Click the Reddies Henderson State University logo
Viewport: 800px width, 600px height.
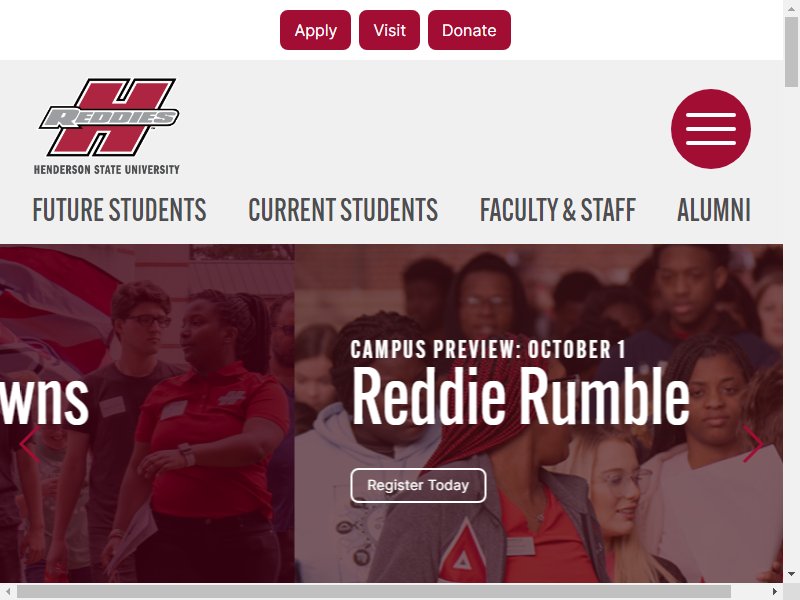pos(107,127)
